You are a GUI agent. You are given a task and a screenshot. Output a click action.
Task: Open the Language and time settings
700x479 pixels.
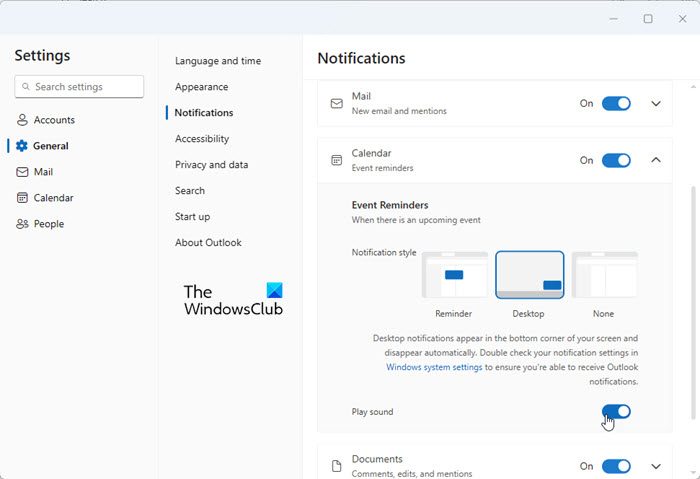[x=218, y=61]
